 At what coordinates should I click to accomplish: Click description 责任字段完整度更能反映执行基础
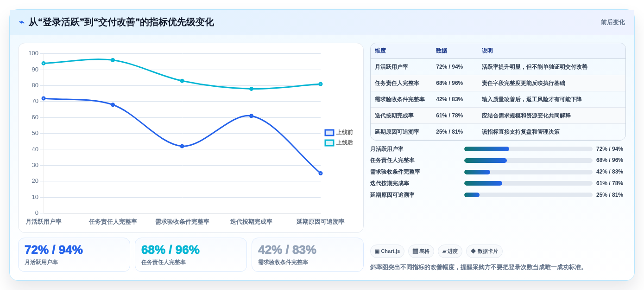(x=524, y=83)
